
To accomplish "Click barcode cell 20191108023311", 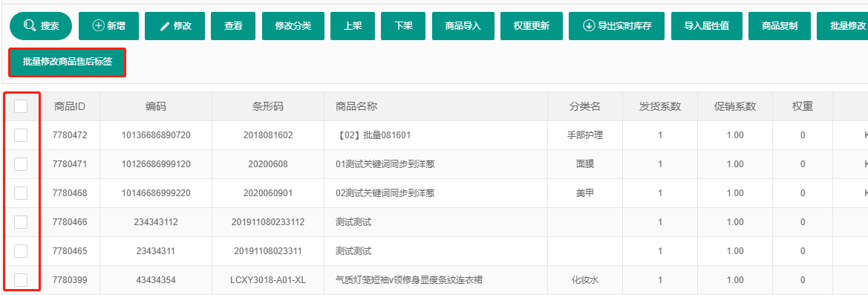I will [268, 250].
